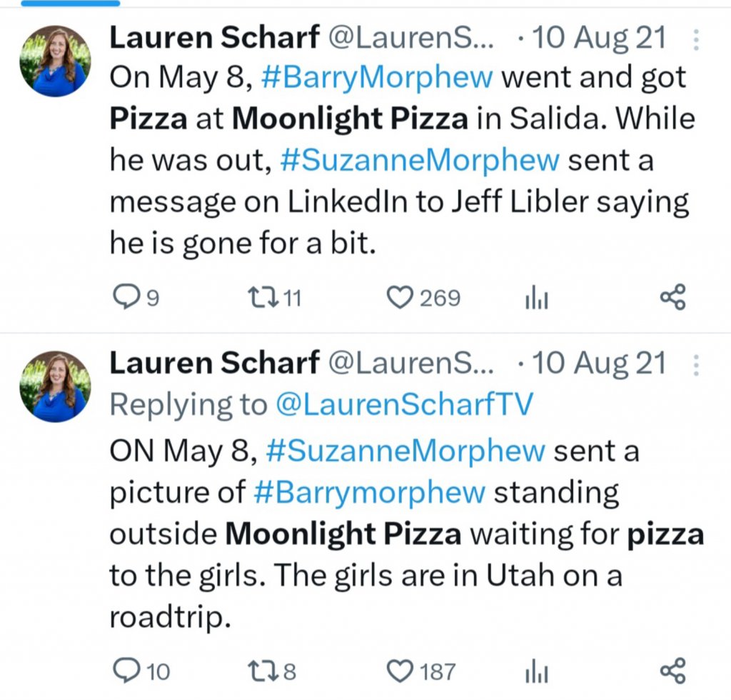Reply to the first Moonlight Pizza tweet
731x700 pixels.
126,296
